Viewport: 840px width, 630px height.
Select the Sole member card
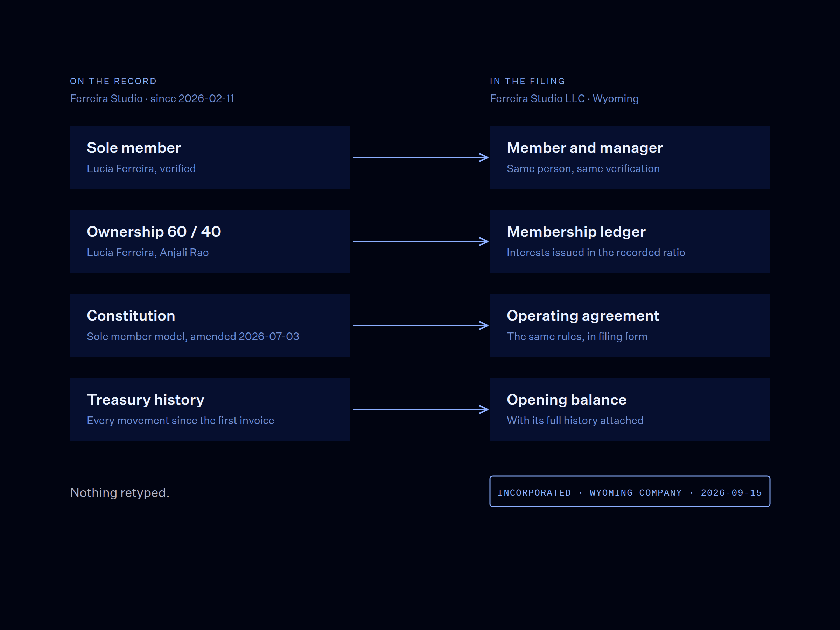(210, 157)
